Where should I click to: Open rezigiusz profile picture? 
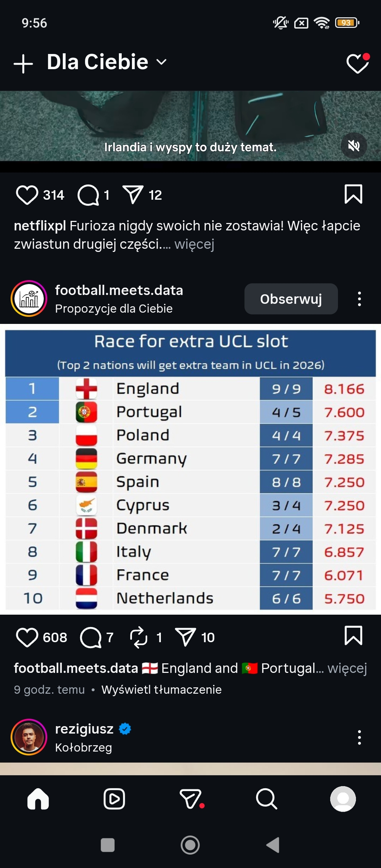tap(29, 737)
